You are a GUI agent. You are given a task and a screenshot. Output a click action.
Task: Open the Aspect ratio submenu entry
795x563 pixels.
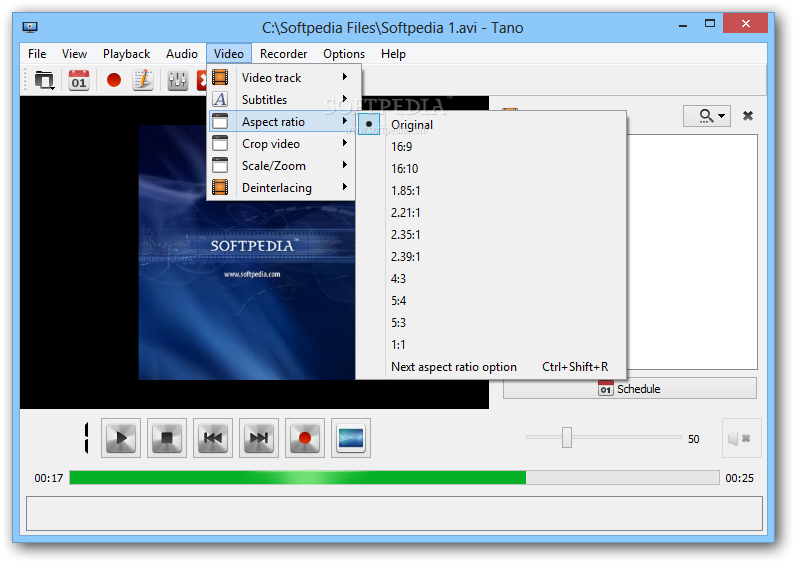click(x=284, y=122)
